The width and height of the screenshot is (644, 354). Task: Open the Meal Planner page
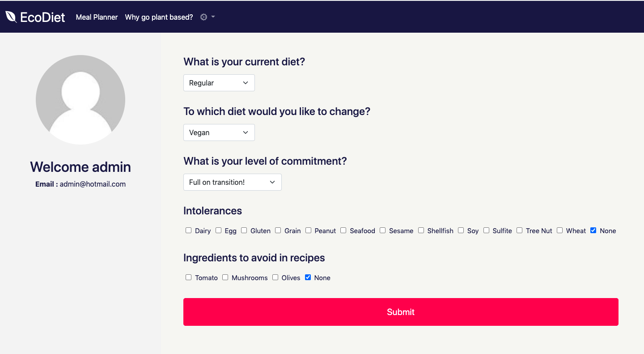pos(97,17)
